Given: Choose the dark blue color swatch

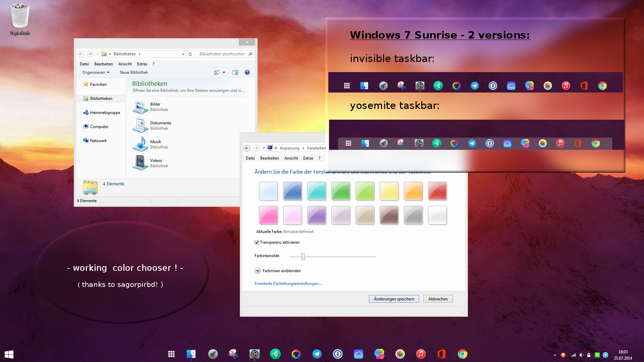Looking at the screenshot, I should point(292,191).
